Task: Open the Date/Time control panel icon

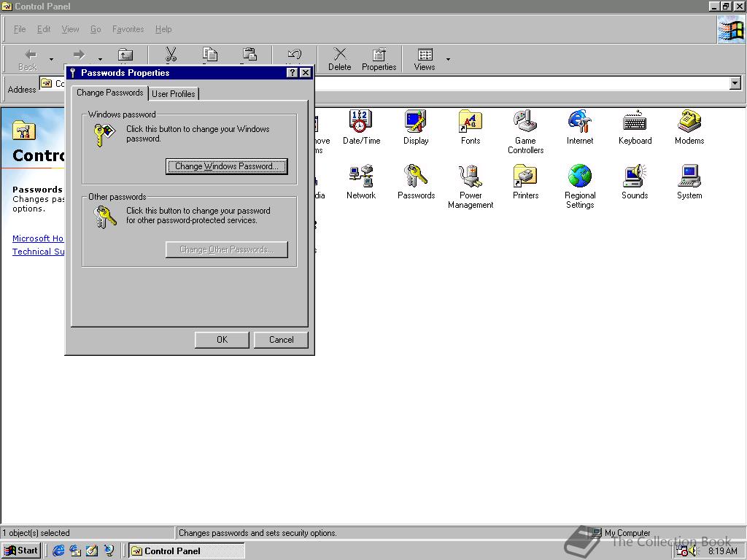Action: 361,127
